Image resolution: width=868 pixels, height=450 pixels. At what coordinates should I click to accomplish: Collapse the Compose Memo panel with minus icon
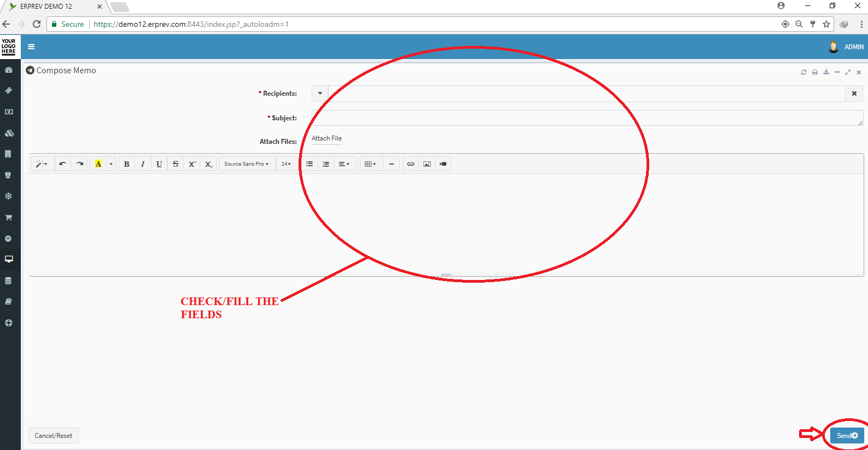pos(837,72)
